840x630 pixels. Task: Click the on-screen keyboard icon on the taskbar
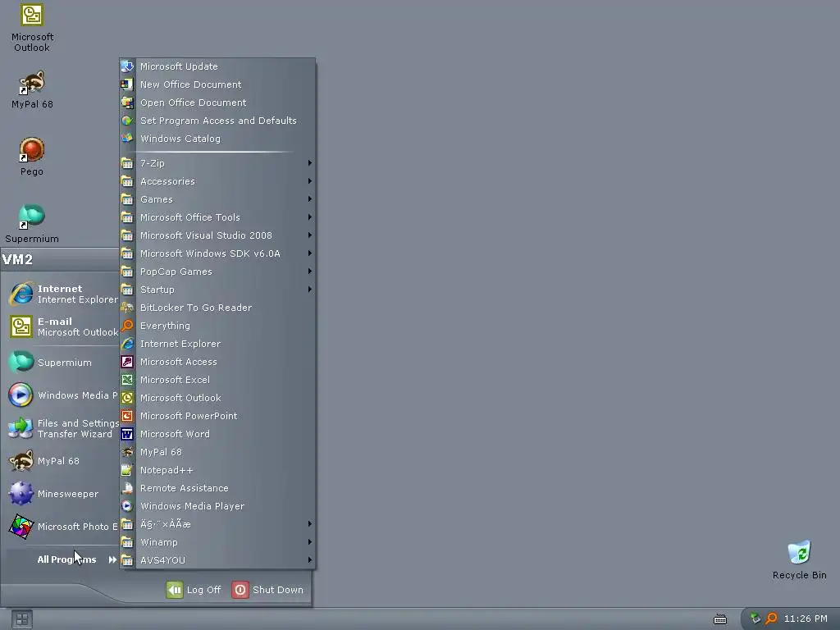tap(720, 619)
